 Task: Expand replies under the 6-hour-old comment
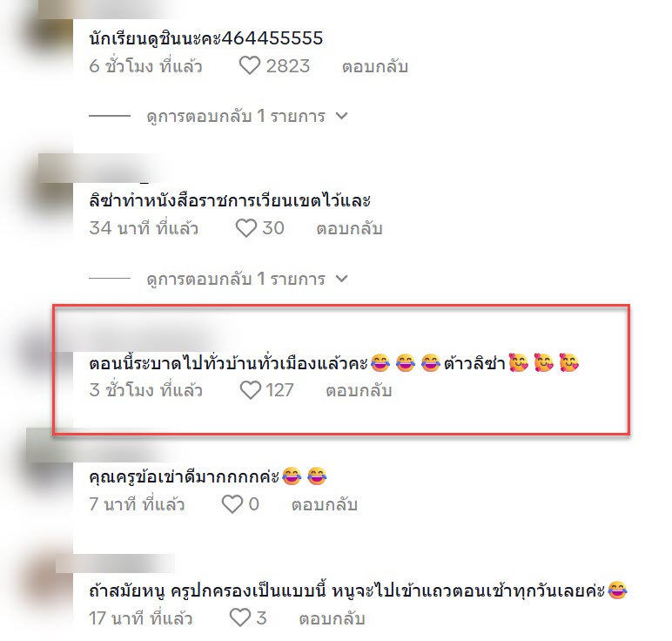(236, 116)
